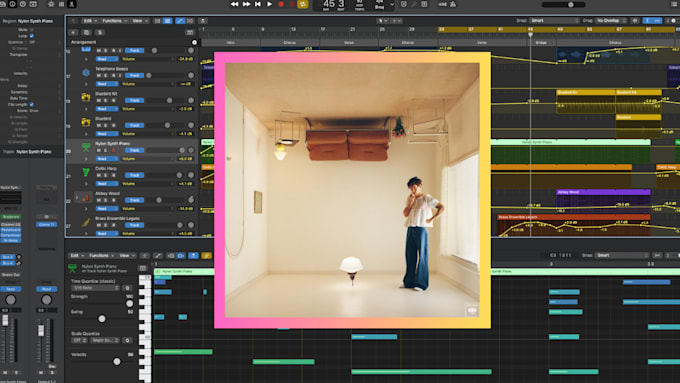Open the left-click tool pointer dropdown
This screenshot has width=680, height=383.
tap(382, 21)
